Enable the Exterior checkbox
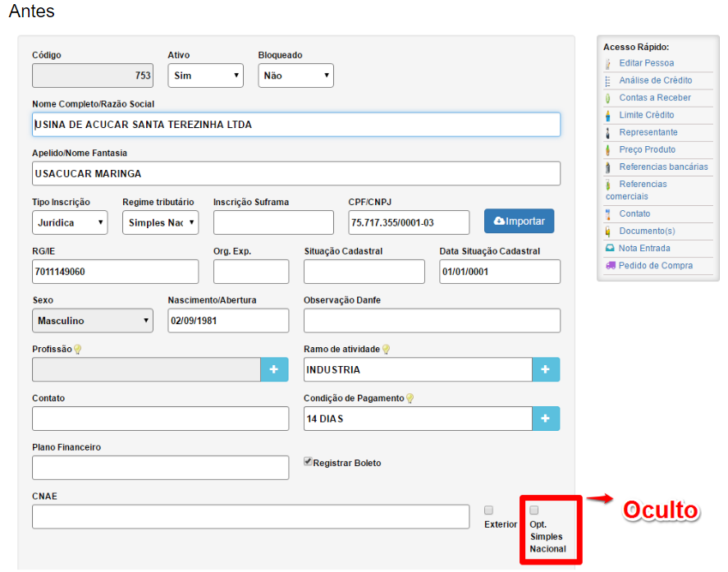 [x=488, y=510]
